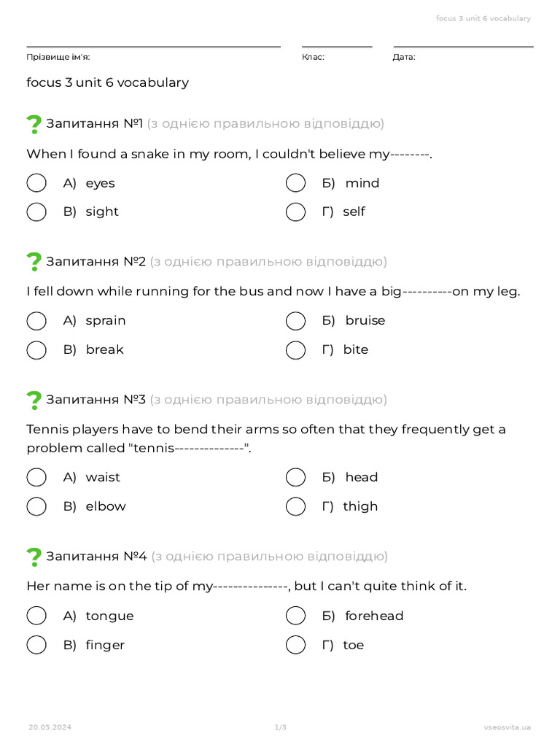Click the green question mark icon for Запитання №2
The width and height of the screenshot is (560, 747).
(x=34, y=262)
